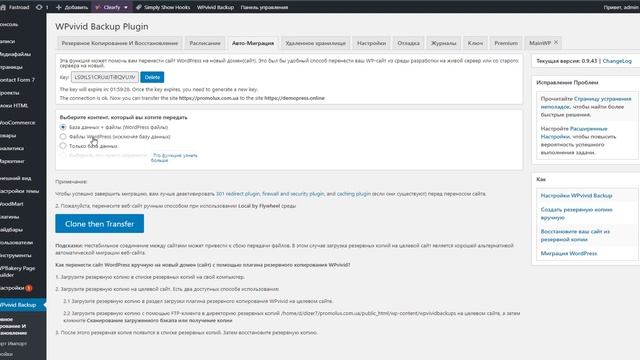Click the updates counter icon in admin bar
The image size is (640, 360).
tap(39, 7)
